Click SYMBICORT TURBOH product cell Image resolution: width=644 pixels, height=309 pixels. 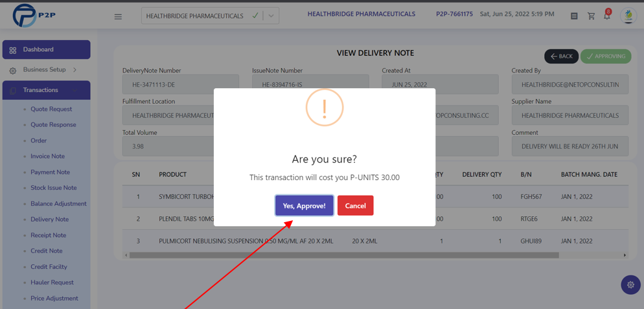pyautogui.click(x=187, y=197)
